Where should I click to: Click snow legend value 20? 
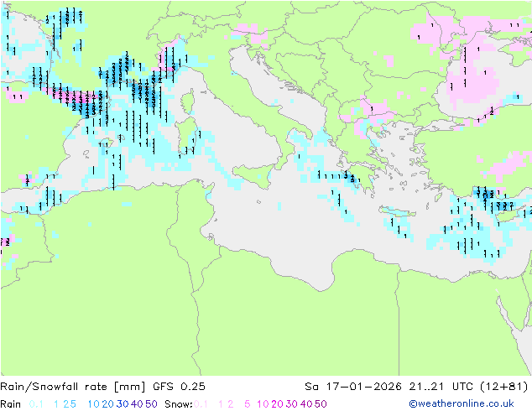pos(277,404)
